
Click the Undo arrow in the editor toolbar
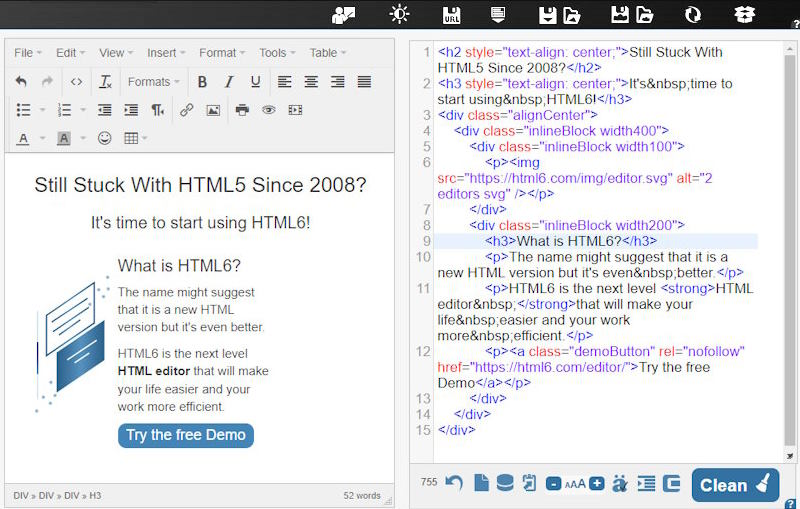[21, 82]
